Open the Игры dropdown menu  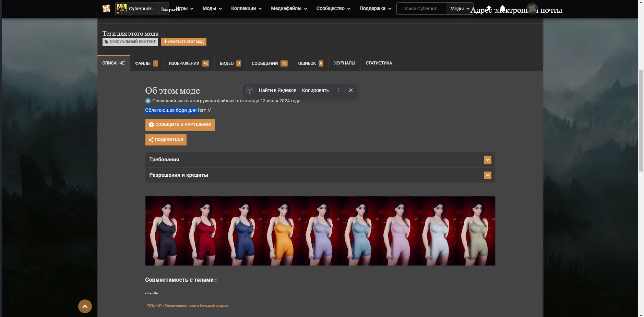coord(184,9)
